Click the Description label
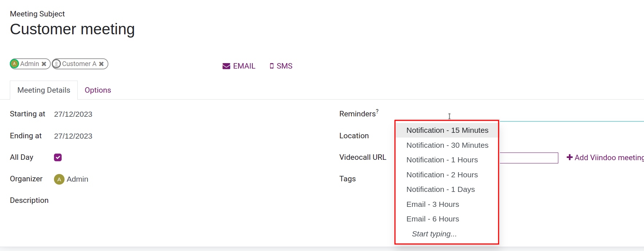This screenshot has height=251, width=644. tap(29, 200)
